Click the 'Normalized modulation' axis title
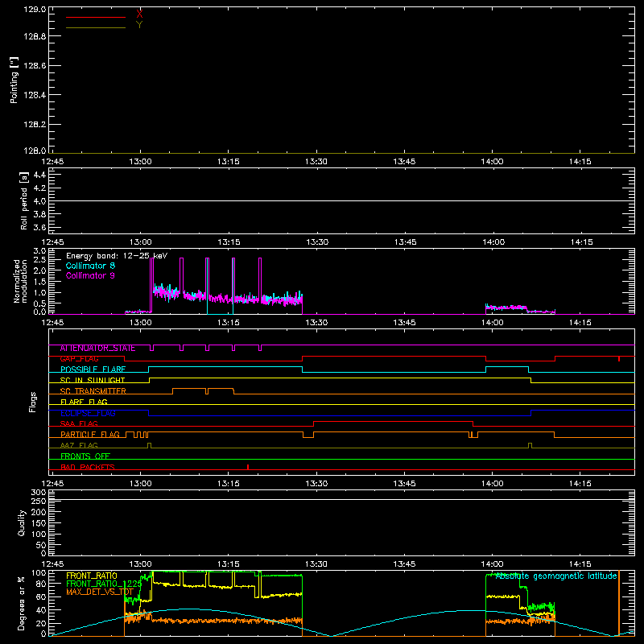This screenshot has width=644, height=644. pyautogui.click(x=20, y=281)
